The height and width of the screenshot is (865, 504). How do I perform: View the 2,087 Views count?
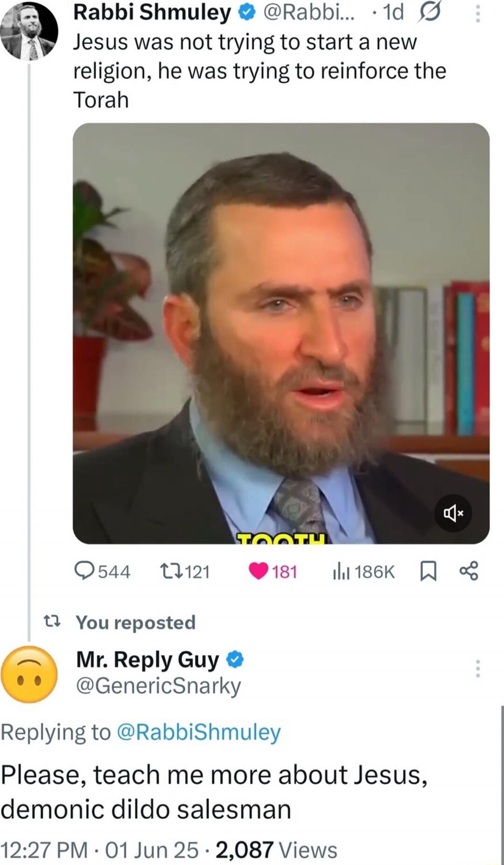(x=276, y=850)
